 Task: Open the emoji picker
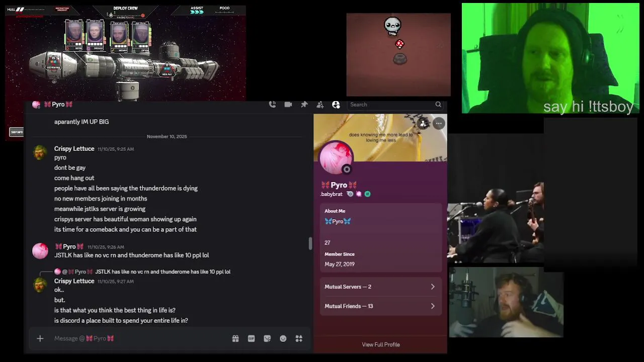[x=283, y=338]
